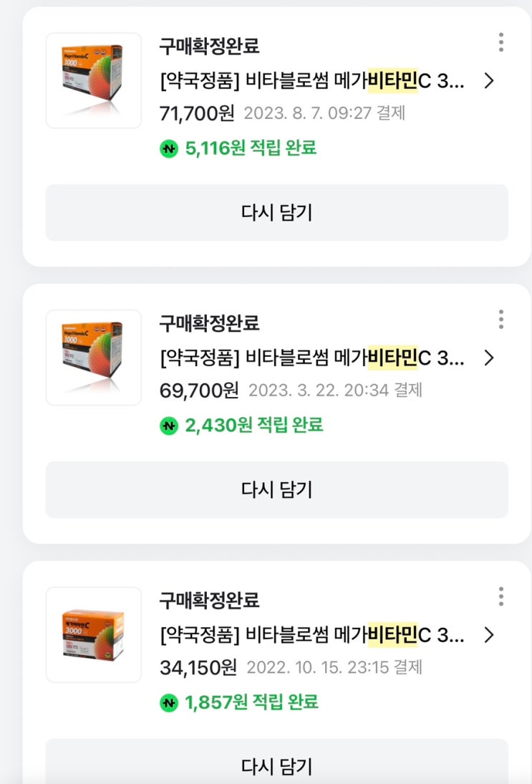Open more options for the 34,150원 order
Image resolution: width=532 pixels, height=784 pixels.
501,596
